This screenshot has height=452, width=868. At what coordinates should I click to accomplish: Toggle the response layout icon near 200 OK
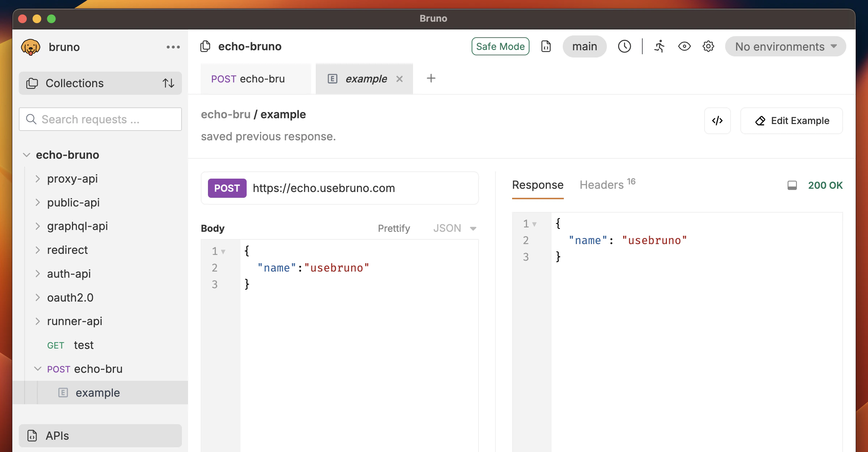click(x=792, y=186)
